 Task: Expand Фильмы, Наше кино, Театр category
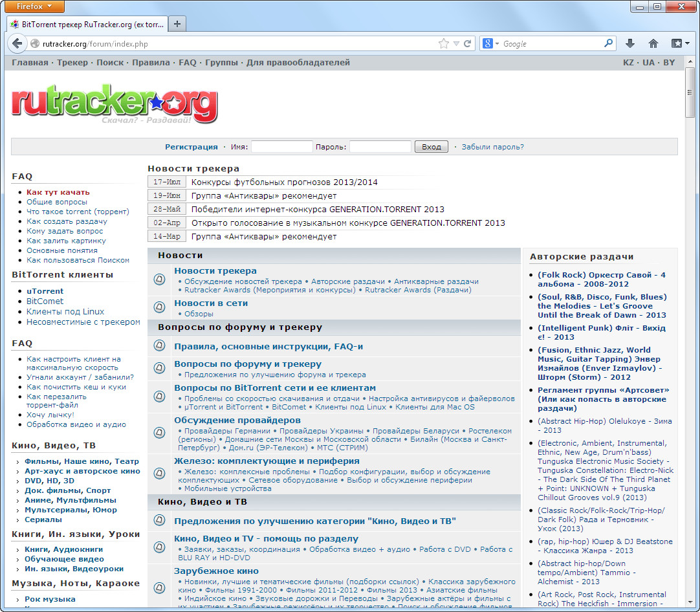tap(82, 461)
